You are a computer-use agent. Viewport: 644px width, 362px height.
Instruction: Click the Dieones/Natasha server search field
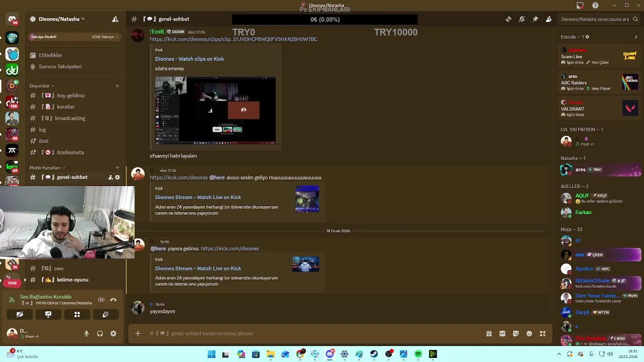pyautogui.click(x=599, y=19)
